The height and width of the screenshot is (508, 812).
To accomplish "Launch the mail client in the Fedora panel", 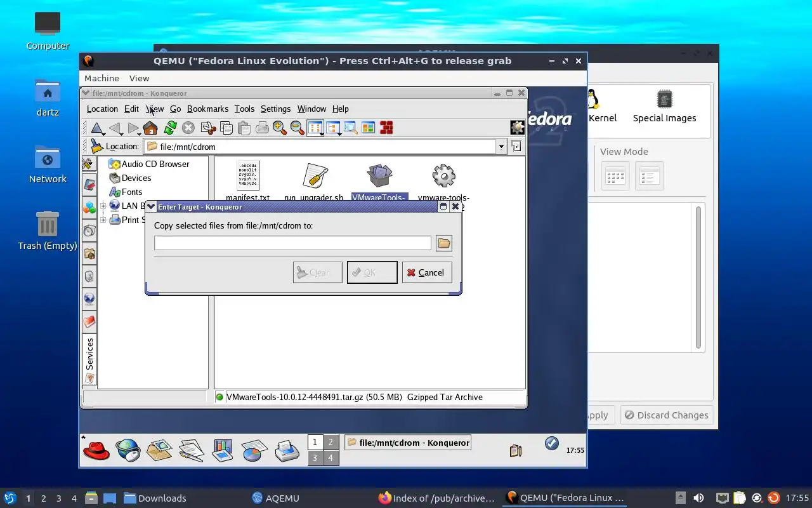I will point(159,451).
